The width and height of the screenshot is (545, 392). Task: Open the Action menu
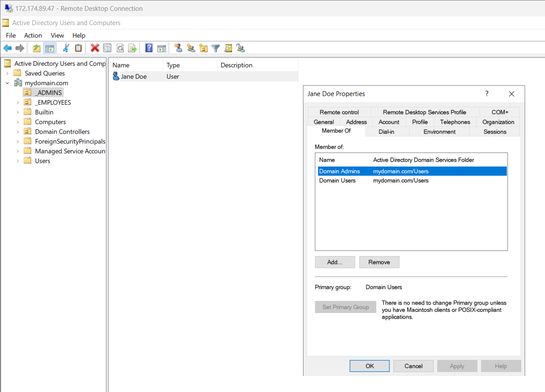pyautogui.click(x=33, y=35)
